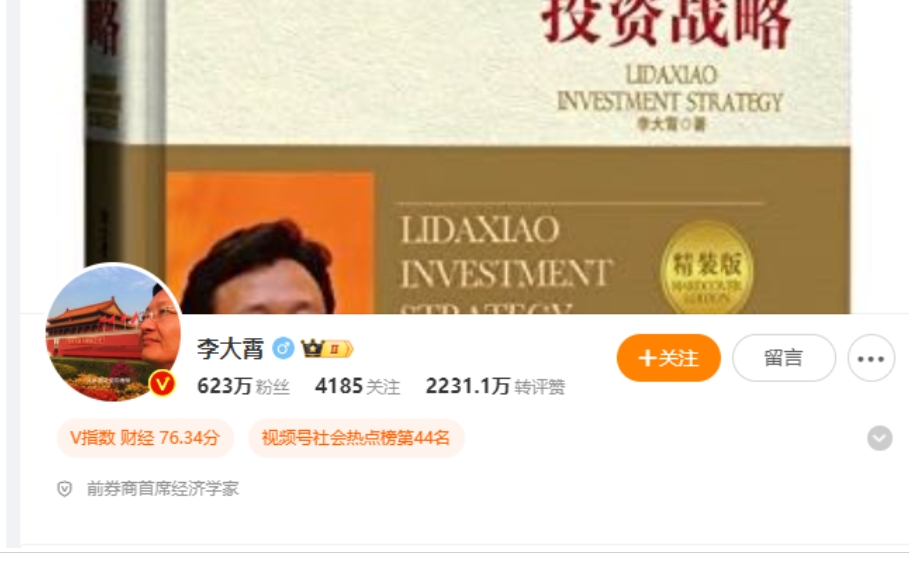Click the blue male gender icon
This screenshot has height=561, width=909.
(283, 348)
